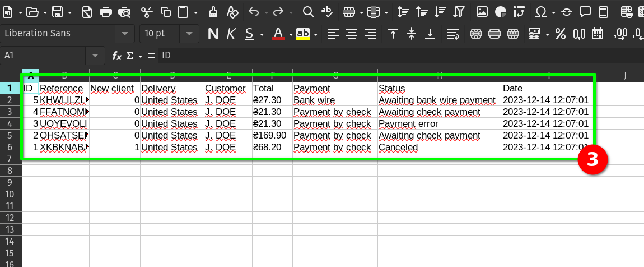Toggle align left

pyautogui.click(x=333, y=34)
